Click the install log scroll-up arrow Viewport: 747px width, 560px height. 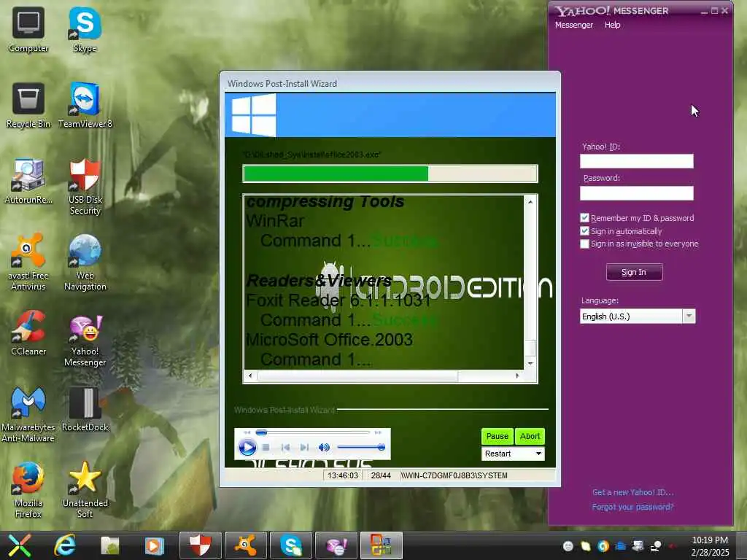tap(530, 202)
